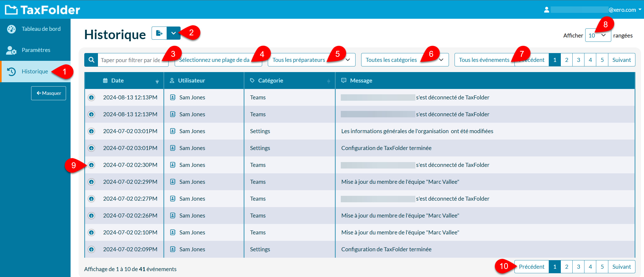The width and height of the screenshot is (644, 277).
Task: Sort by Date column header
Action: tap(124, 81)
